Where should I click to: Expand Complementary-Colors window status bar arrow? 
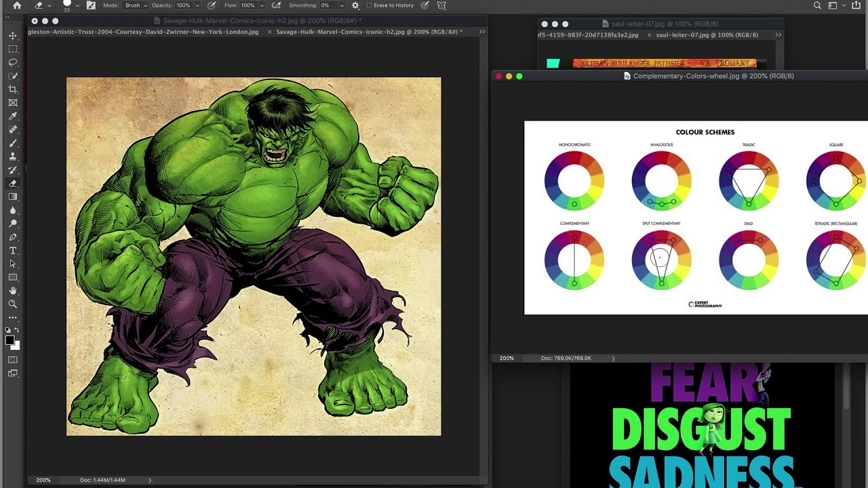coord(613,358)
